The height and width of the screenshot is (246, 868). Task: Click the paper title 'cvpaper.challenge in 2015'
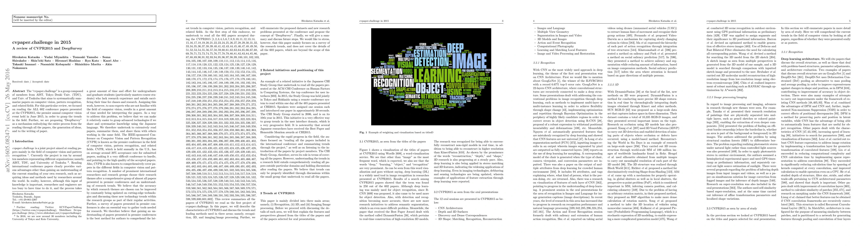click(x=41, y=42)
